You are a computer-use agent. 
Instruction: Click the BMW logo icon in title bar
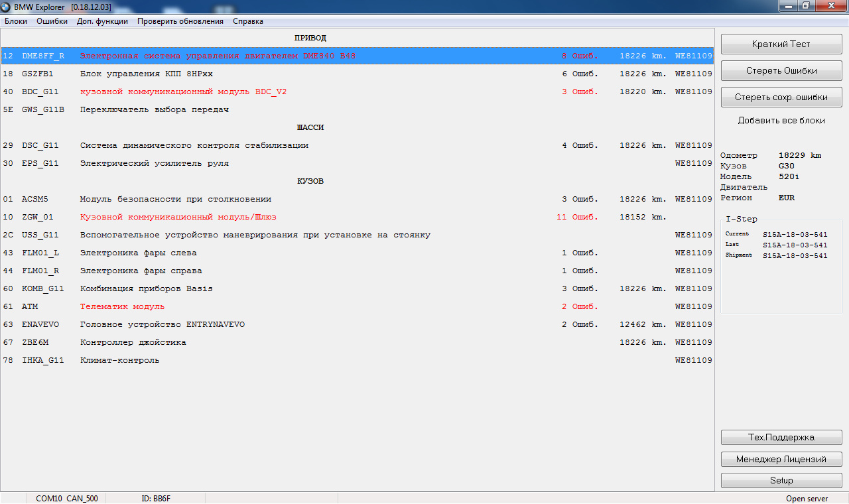click(x=6, y=7)
